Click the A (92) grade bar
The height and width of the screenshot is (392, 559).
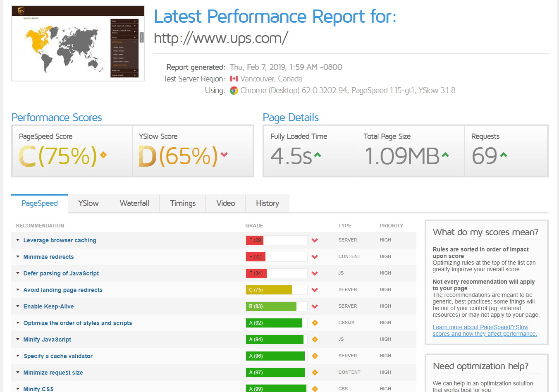click(276, 323)
